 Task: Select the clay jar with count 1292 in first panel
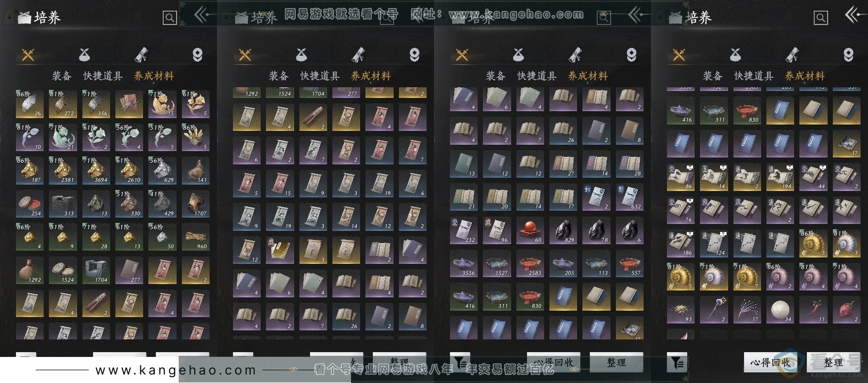pos(29,270)
